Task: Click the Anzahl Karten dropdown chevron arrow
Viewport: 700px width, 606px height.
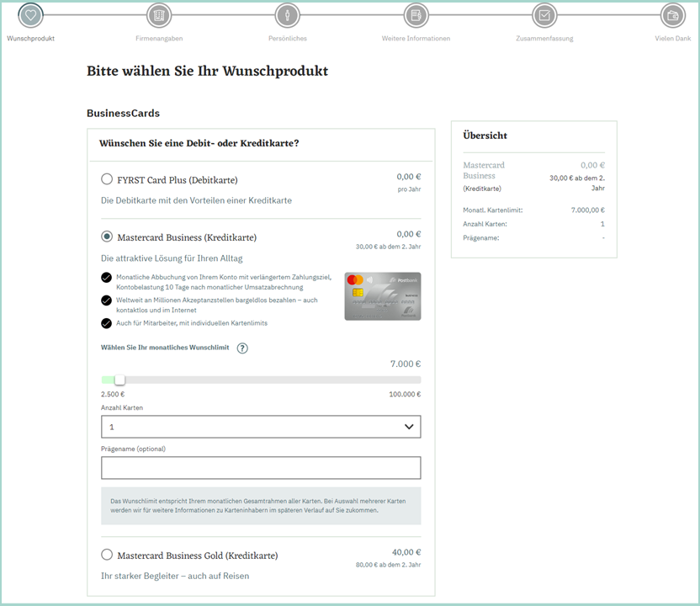Action: click(x=409, y=427)
